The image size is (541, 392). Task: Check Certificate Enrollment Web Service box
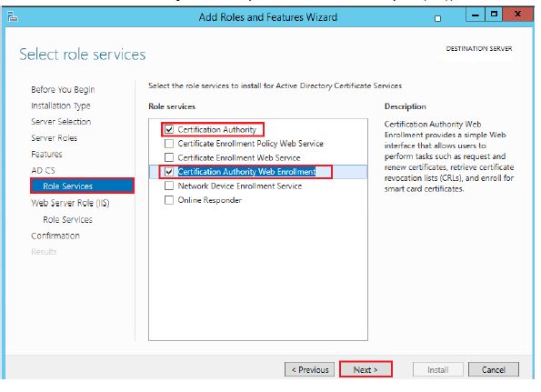(x=169, y=157)
